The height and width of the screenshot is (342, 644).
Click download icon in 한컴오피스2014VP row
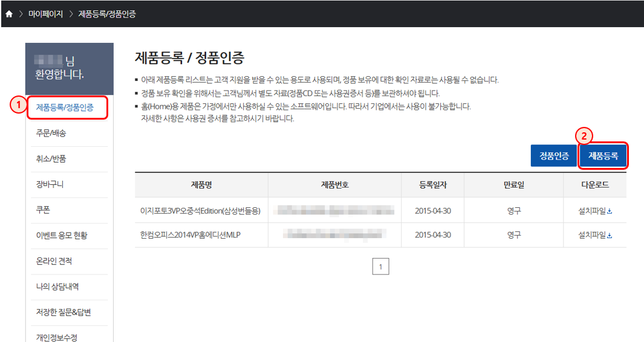(610, 236)
